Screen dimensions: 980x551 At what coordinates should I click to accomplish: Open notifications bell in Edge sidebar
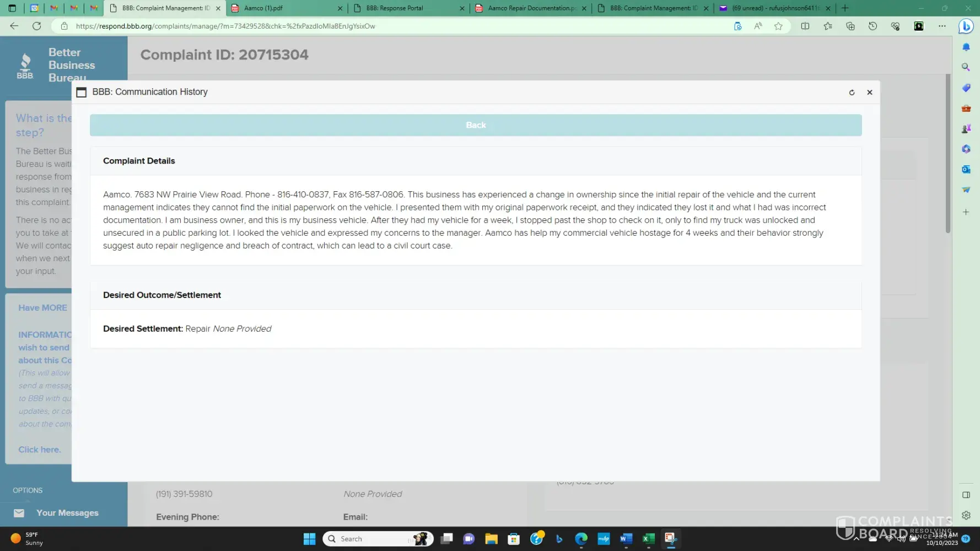click(x=966, y=47)
